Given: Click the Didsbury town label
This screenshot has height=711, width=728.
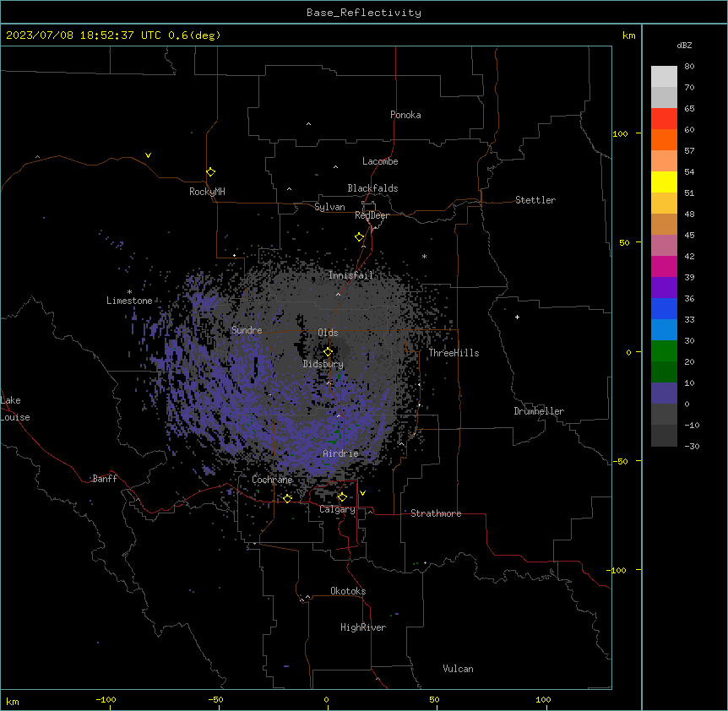Looking at the screenshot, I should [x=323, y=364].
